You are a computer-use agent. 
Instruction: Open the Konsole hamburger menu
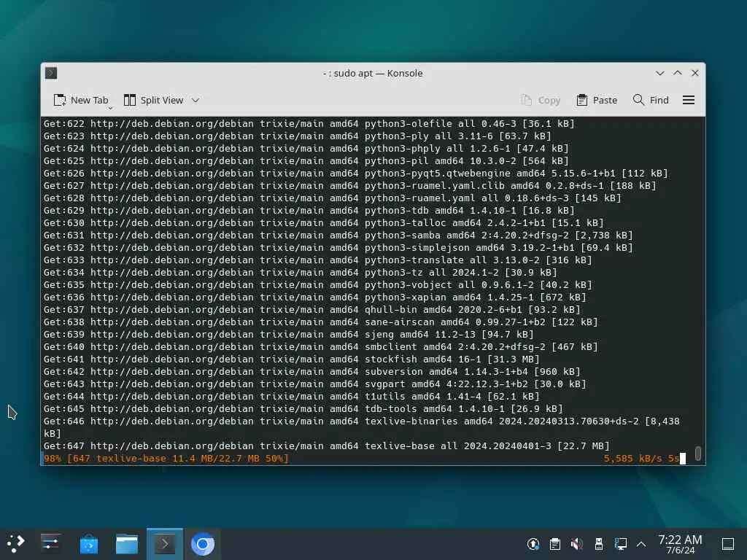click(689, 100)
